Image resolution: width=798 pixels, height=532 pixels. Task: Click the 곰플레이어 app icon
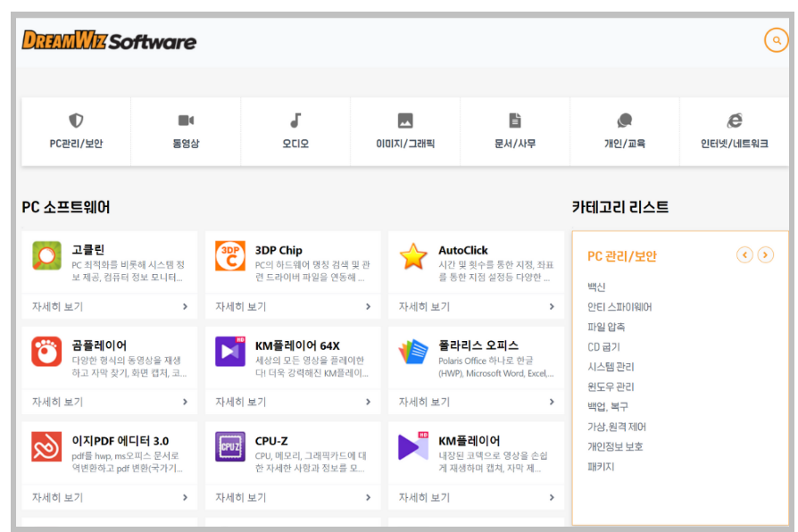click(x=46, y=352)
